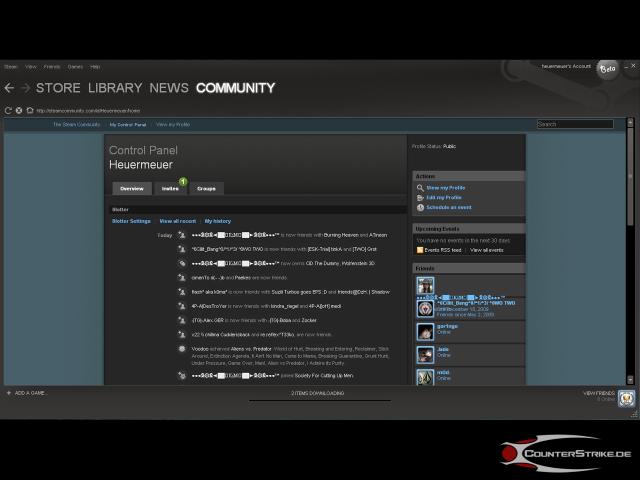Click View my Profile in the Actions panel
Screen dimensions: 640x480
pos(446,188)
